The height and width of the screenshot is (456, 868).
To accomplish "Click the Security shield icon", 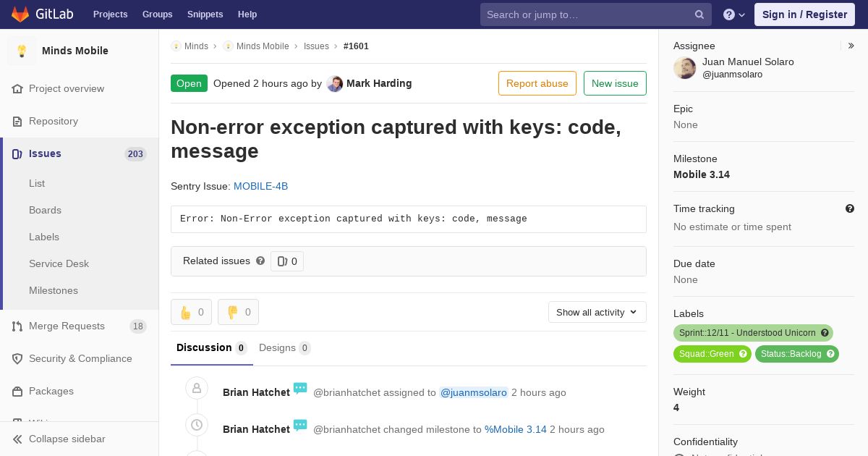I will [x=17, y=358].
